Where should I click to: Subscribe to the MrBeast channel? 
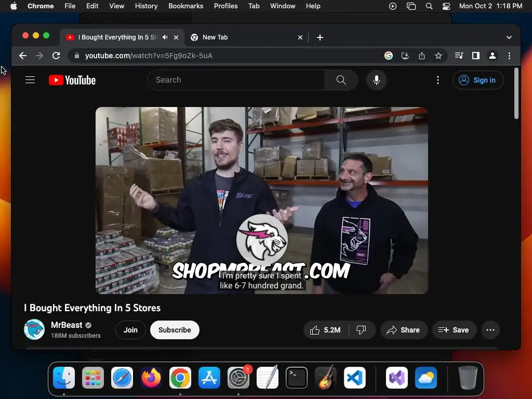tap(175, 330)
